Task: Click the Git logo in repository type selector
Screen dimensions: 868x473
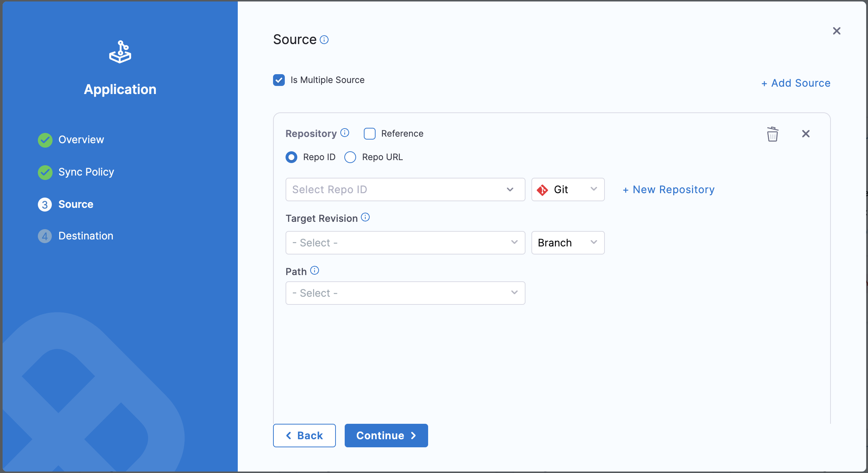Action: click(543, 189)
